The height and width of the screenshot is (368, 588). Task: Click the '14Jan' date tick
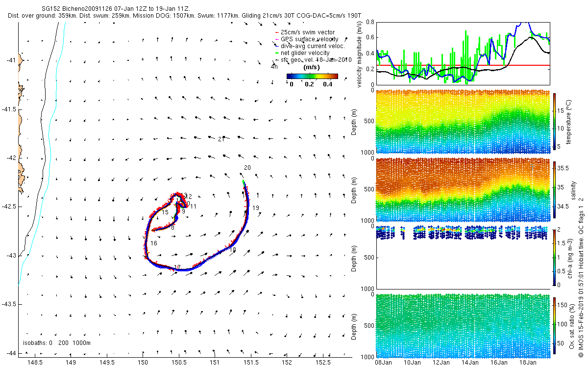[470, 362]
